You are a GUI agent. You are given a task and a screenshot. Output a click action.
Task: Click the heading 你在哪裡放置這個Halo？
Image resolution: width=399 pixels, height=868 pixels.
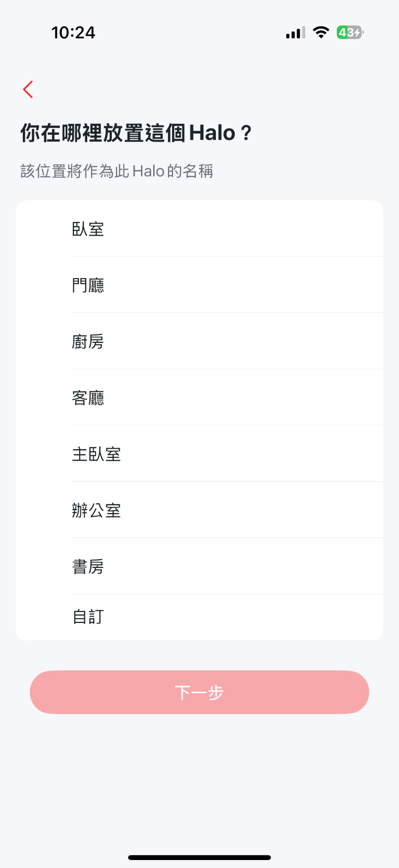point(136,133)
